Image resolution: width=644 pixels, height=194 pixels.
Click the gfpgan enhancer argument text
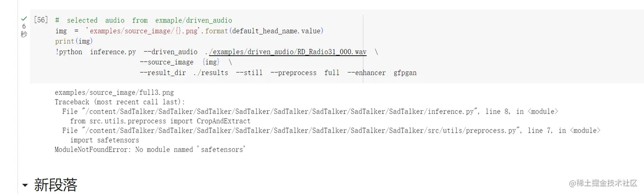click(405, 73)
